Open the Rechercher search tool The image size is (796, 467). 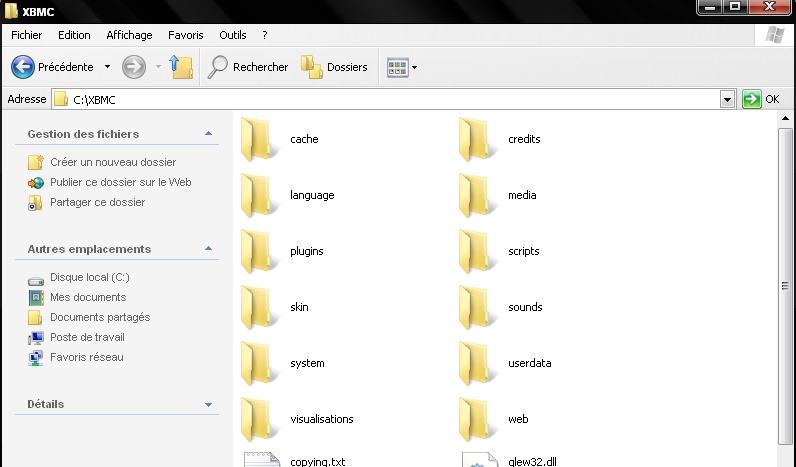(x=248, y=67)
